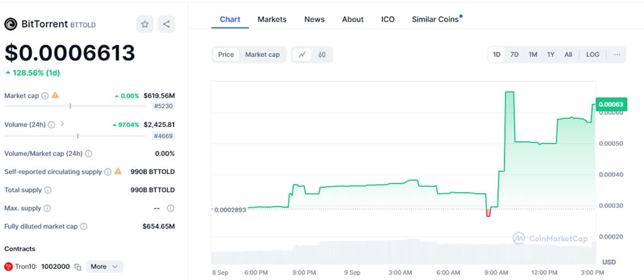Screen dimensions: 644x280
Task: Click the Tron10 contract logo icon
Action: [x=9, y=266]
